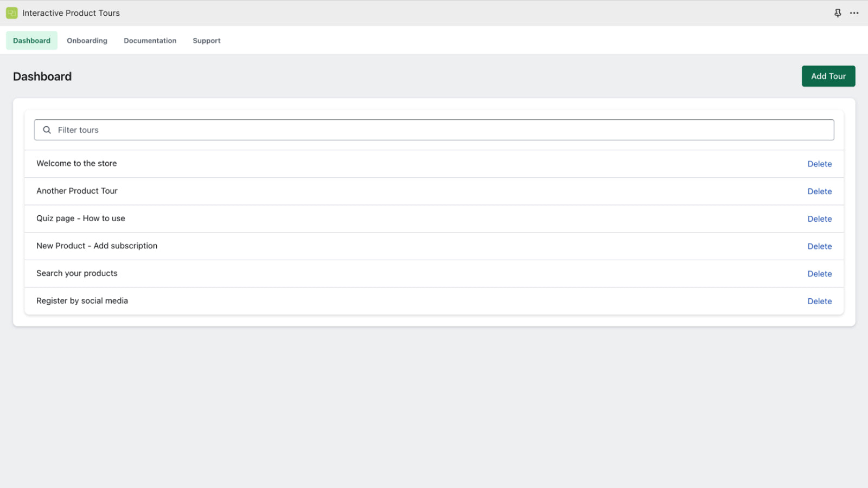Delete the New Product Add subscription tour
868x488 pixels.
tap(820, 246)
